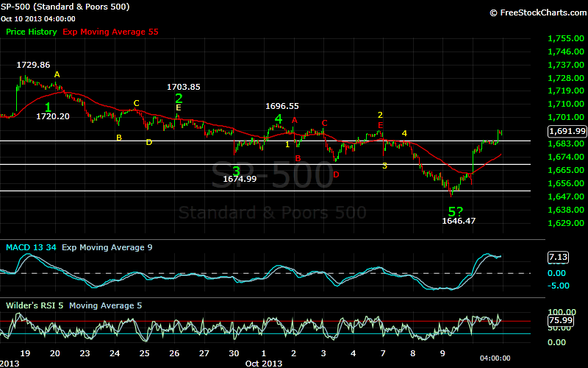Open the MACD 13 34 indicator label
Viewport: 588px width, 368px height.
click(31, 247)
